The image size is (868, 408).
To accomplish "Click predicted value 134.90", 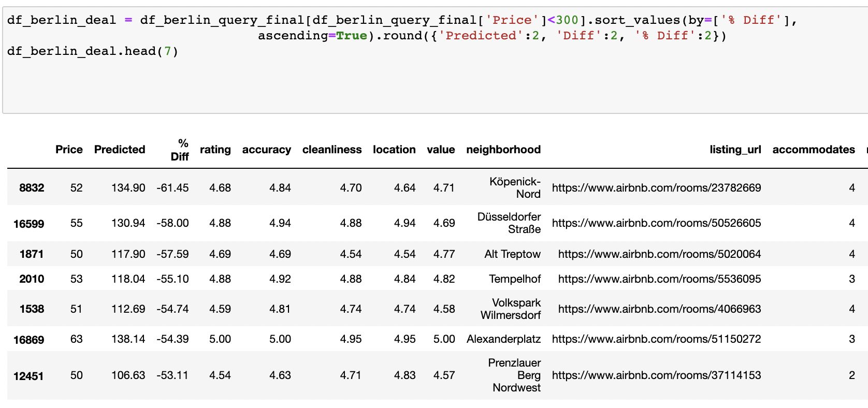I will coord(128,188).
